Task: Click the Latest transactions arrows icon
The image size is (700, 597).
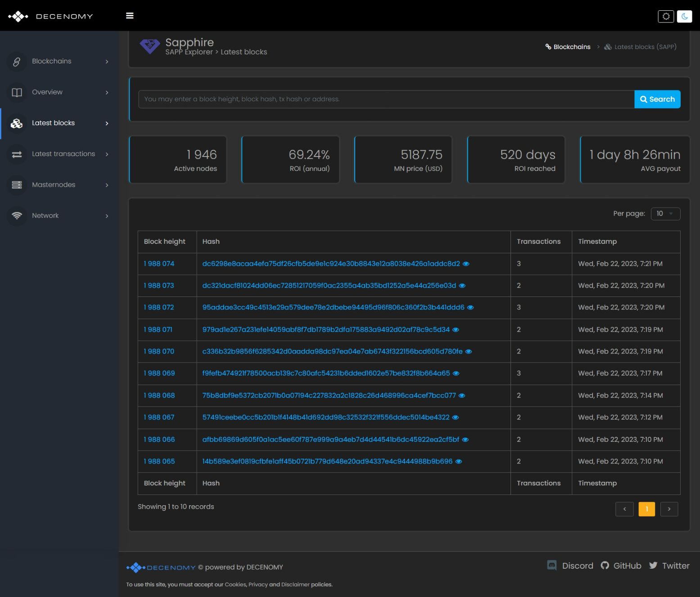Action: (x=17, y=154)
